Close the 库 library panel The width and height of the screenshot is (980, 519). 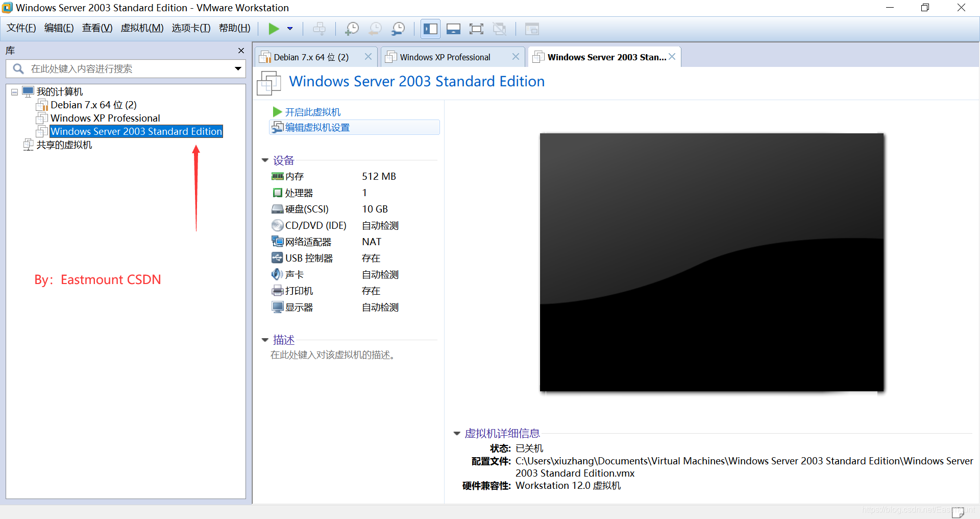point(241,51)
